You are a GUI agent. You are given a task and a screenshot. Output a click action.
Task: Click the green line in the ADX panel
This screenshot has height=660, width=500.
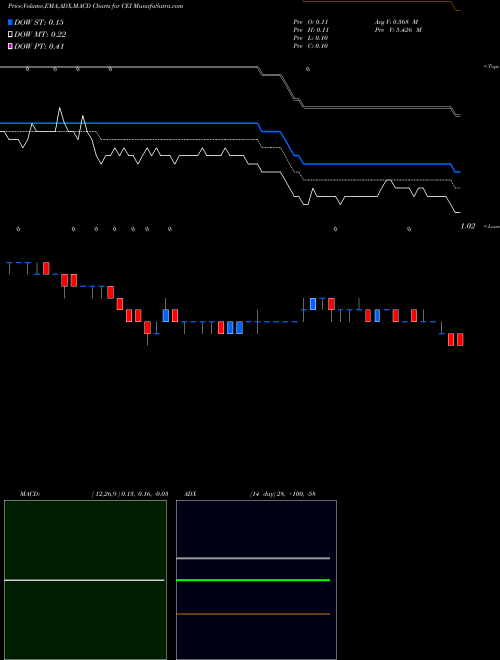click(x=253, y=580)
